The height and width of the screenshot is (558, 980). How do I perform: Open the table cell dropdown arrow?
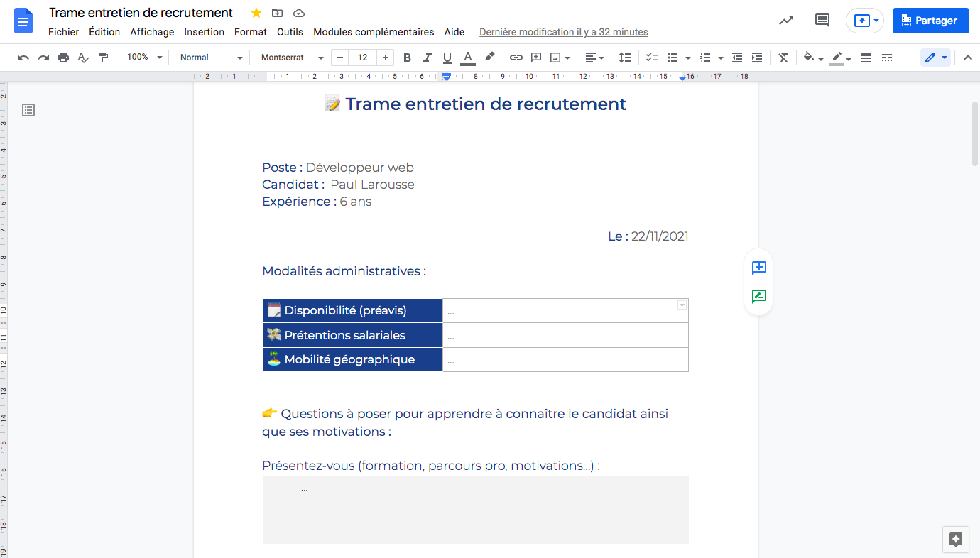click(682, 305)
